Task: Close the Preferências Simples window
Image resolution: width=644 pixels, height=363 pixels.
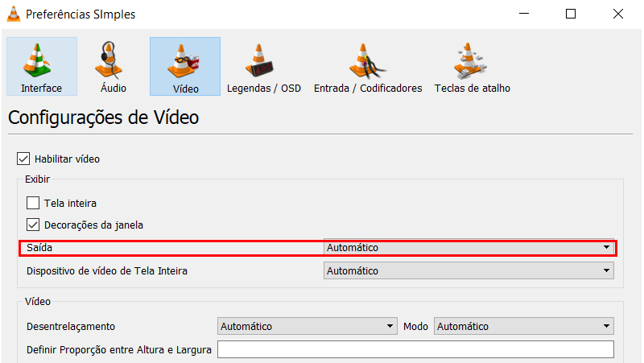Action: pyautogui.click(x=617, y=14)
